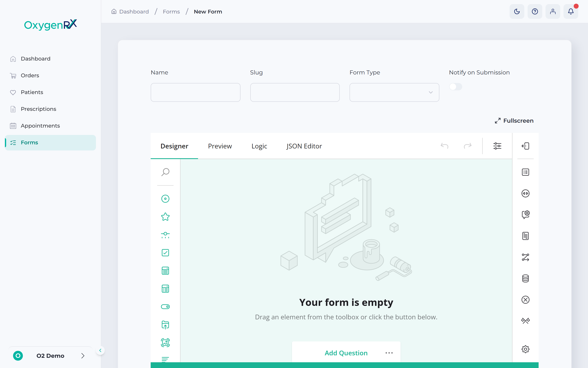Open Prescriptions in the sidebar
The width and height of the screenshot is (588, 368).
click(x=50, y=109)
